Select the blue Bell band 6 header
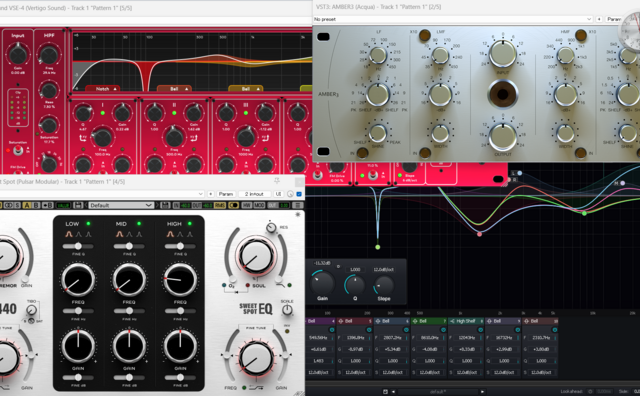Viewport: 640px width, 396px height. click(x=392, y=321)
